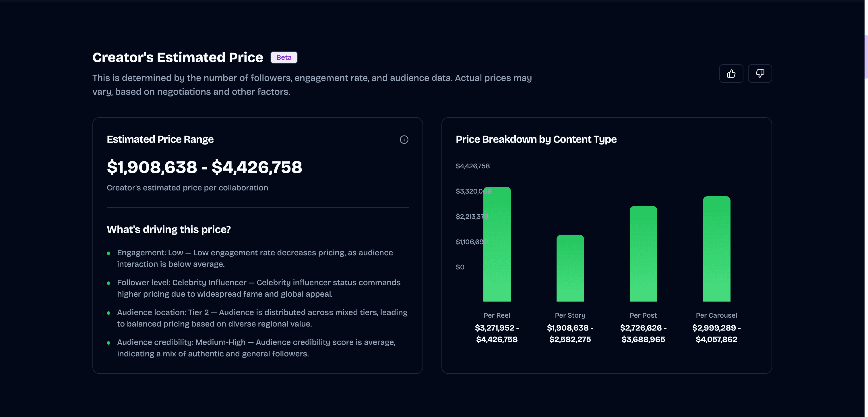Select the Per Post green bar

[x=643, y=254]
